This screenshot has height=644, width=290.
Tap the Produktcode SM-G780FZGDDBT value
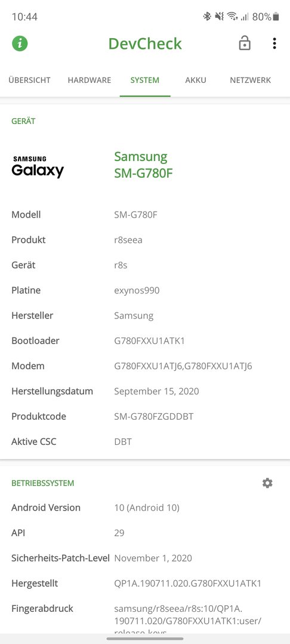coord(153,416)
